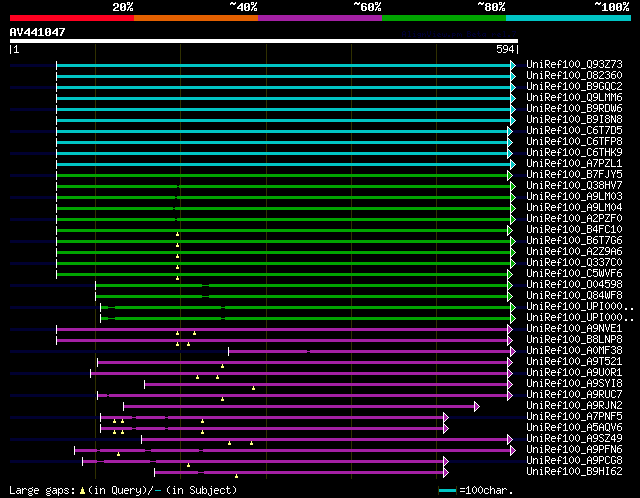Click the UniRef100_B9RDW6 label

(x=574, y=109)
